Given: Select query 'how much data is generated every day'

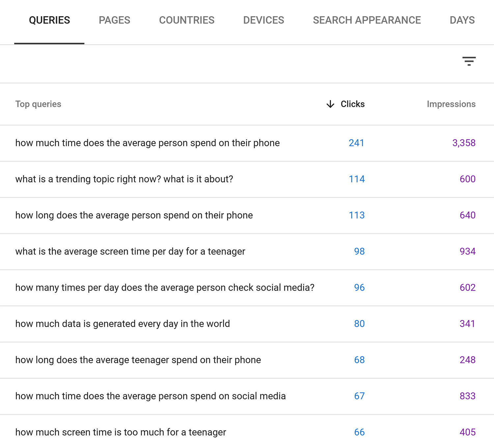Looking at the screenshot, I should pyautogui.click(x=123, y=324).
